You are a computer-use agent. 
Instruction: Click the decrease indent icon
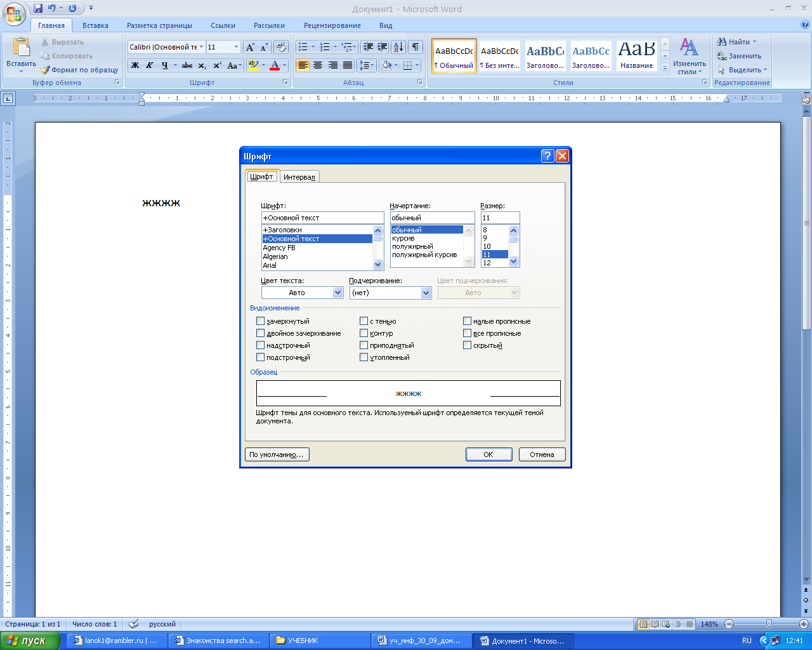click(368, 47)
